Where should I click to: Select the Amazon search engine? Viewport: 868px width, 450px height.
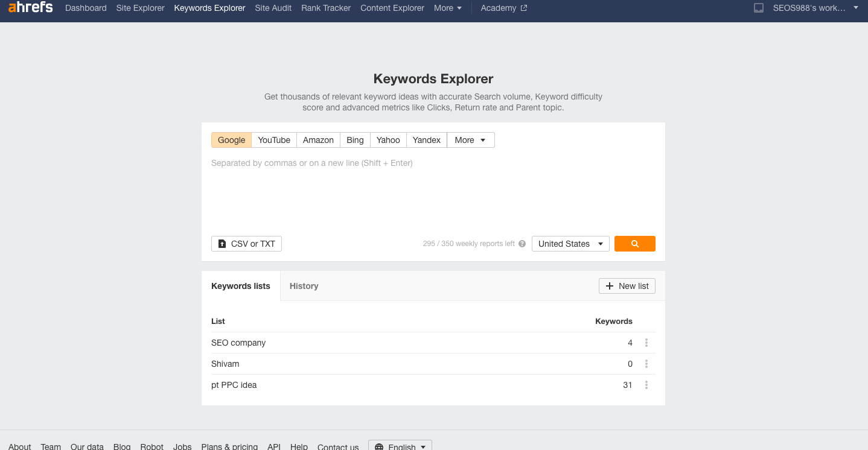pyautogui.click(x=318, y=140)
